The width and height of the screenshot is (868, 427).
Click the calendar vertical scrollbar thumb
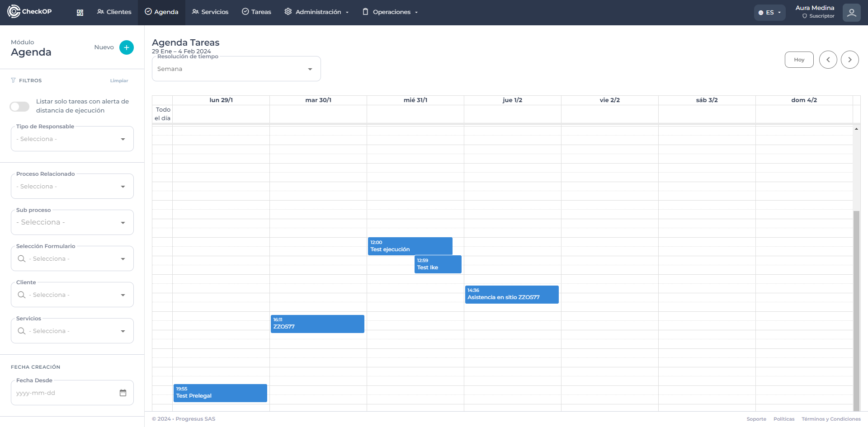(856, 310)
